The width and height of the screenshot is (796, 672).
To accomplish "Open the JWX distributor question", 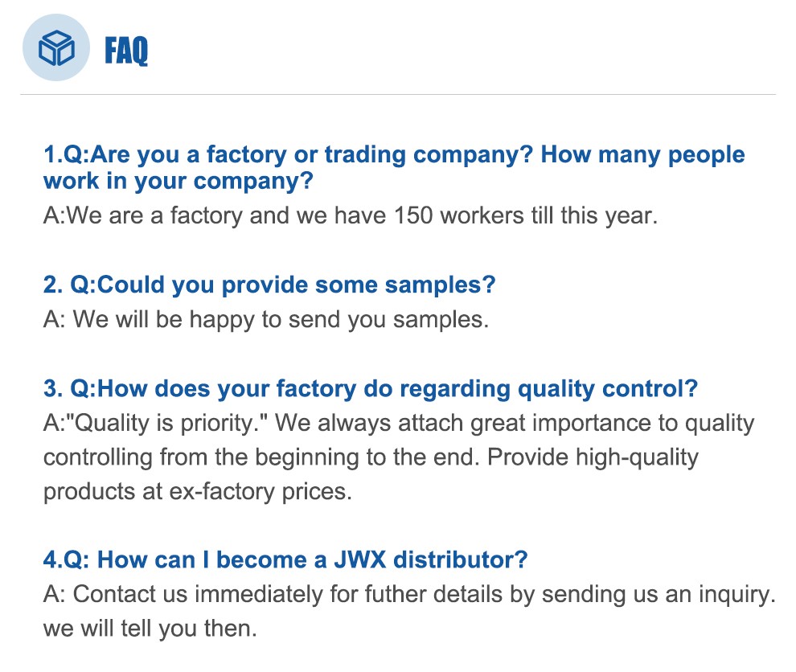I will (x=285, y=560).
